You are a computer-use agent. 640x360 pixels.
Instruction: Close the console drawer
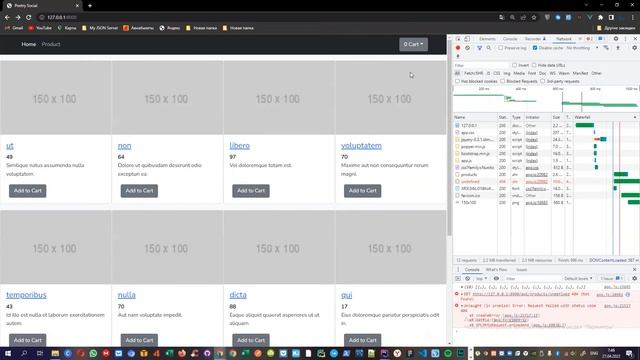[634, 269]
